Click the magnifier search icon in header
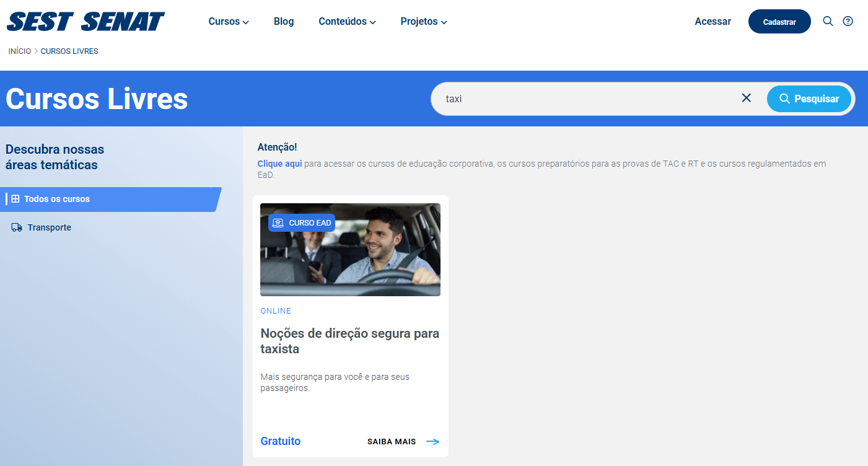Viewport: 868px width, 466px height. pos(828,21)
